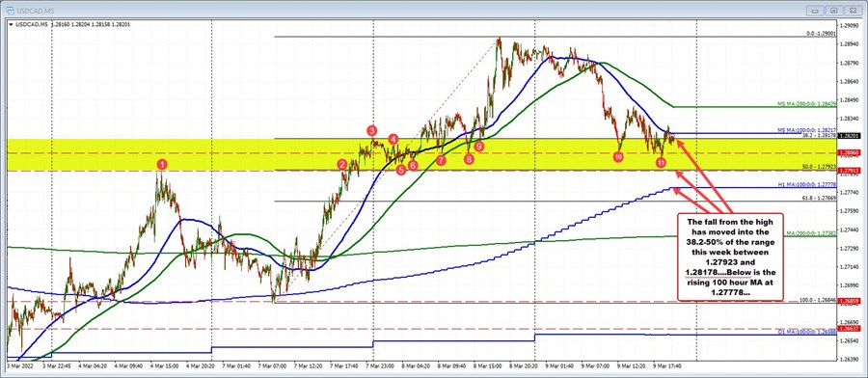Image resolution: width=868 pixels, height=378 pixels.
Task: Click the 1.26540 price axis value
Action: click(x=849, y=341)
